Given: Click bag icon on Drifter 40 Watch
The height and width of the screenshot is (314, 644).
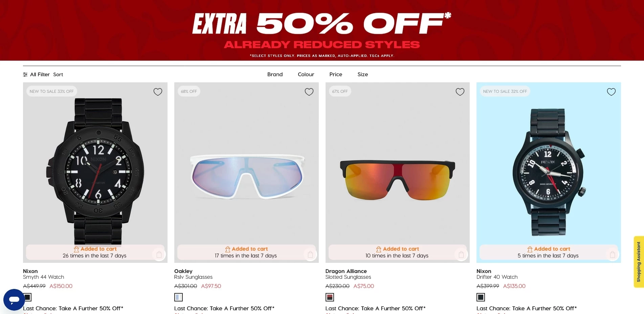Looking at the screenshot, I should pyautogui.click(x=613, y=254).
